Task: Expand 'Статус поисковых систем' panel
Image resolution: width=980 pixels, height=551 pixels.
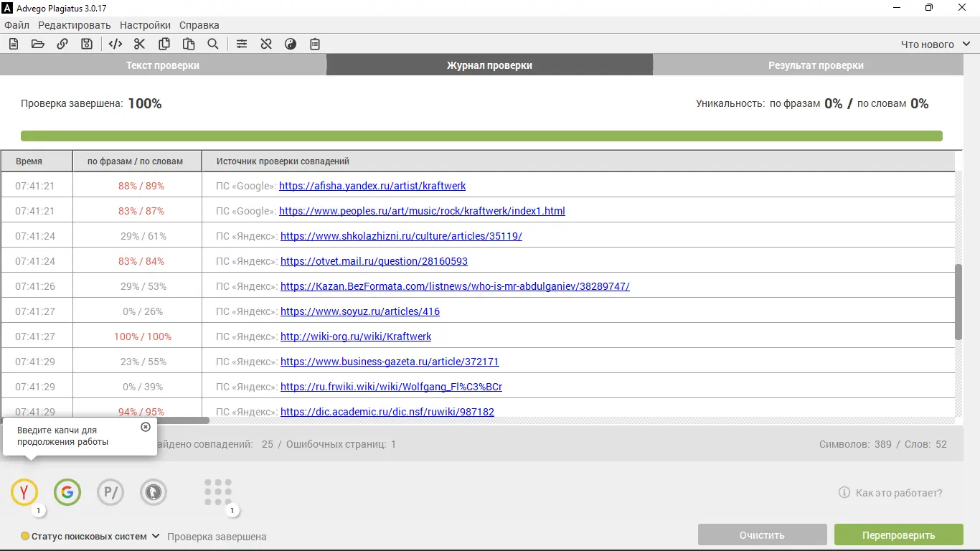Action: (x=90, y=536)
